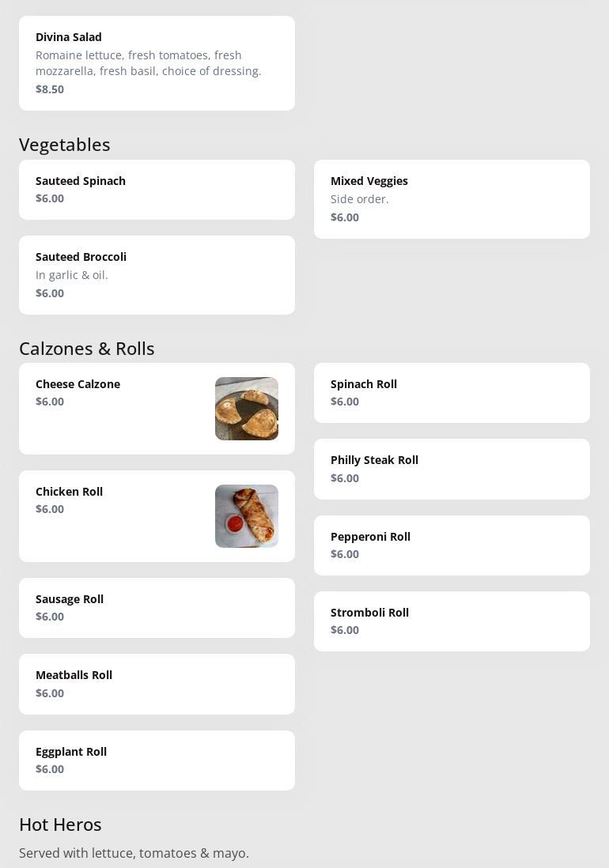Open the Sausage Roll item
The height and width of the screenshot is (868, 609).
[157, 608]
